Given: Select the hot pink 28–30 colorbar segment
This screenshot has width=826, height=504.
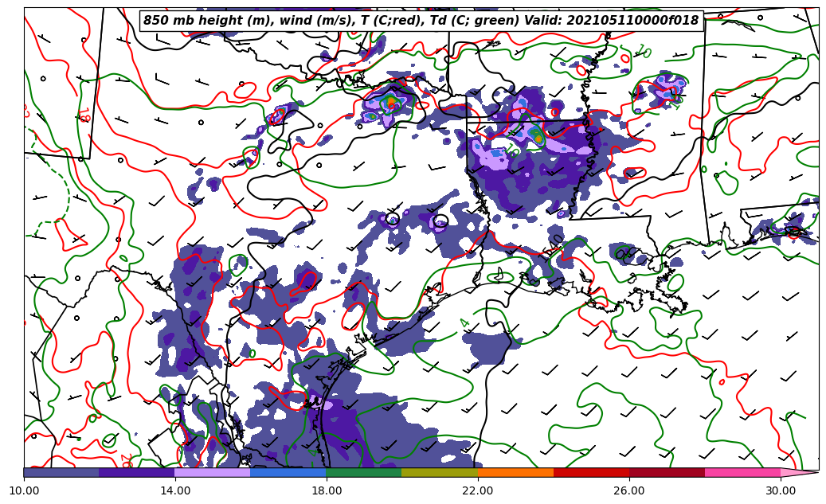Looking at the screenshot, I should tap(742, 472).
